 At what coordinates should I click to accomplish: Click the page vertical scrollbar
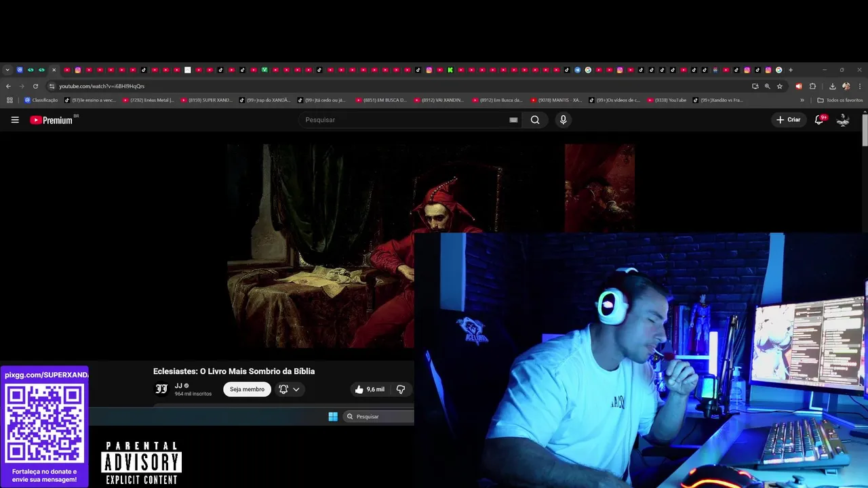point(865,129)
